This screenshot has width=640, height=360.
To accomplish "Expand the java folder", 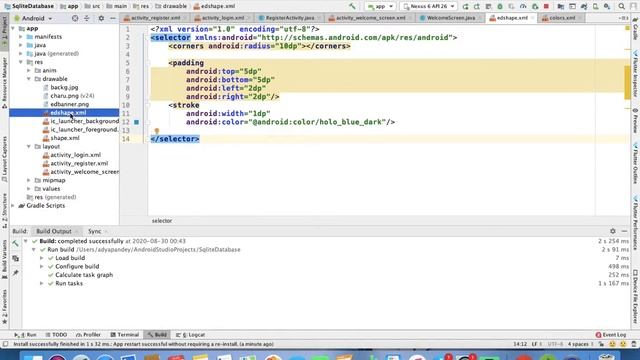I will pyautogui.click(x=21, y=45).
